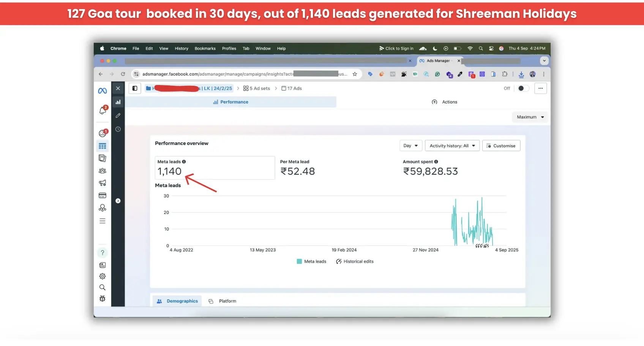
Task: Open the Grammarly extension icon
Action: [437, 74]
